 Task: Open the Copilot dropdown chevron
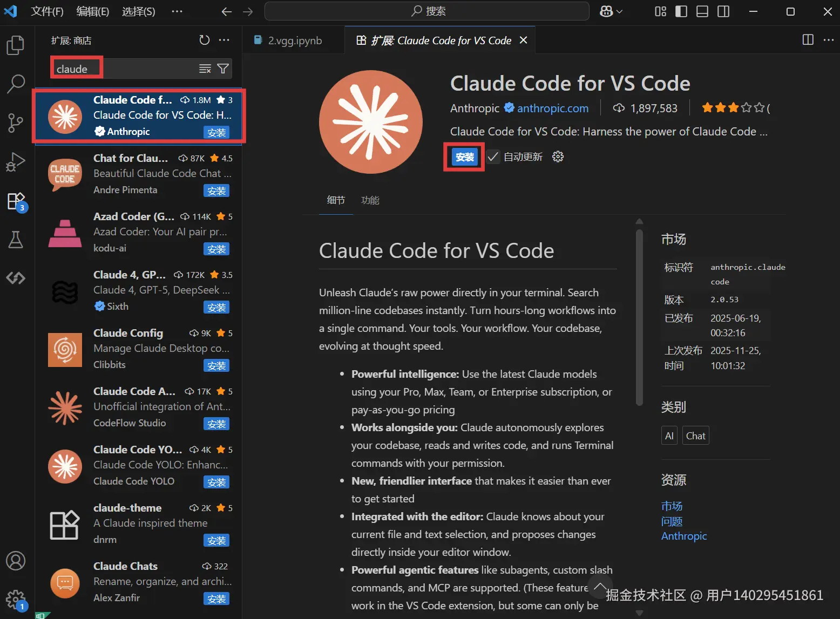[x=619, y=11]
